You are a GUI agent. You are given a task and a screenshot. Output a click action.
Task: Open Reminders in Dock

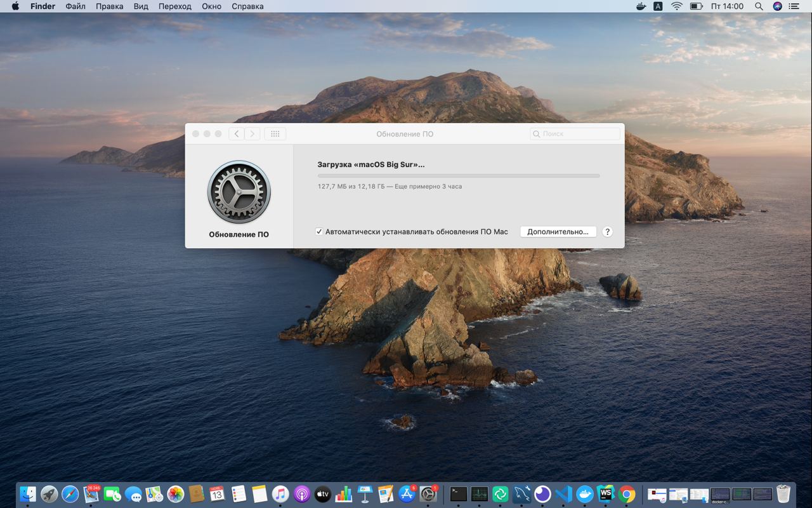(239, 494)
